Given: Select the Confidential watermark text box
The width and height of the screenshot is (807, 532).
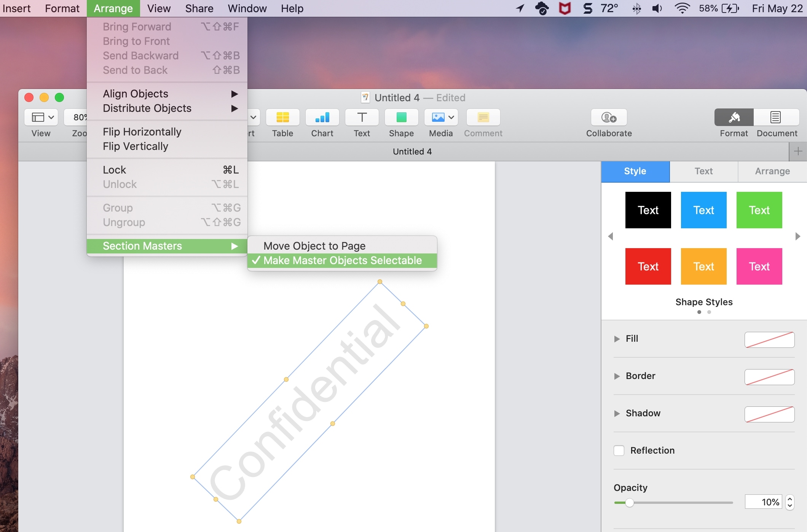Looking at the screenshot, I should point(309,401).
